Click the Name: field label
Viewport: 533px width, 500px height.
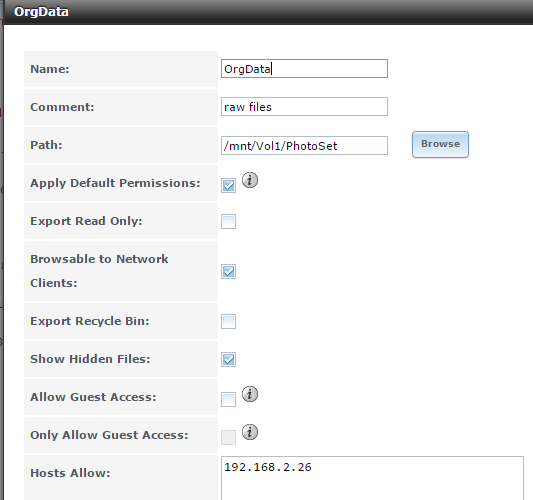coord(50,69)
